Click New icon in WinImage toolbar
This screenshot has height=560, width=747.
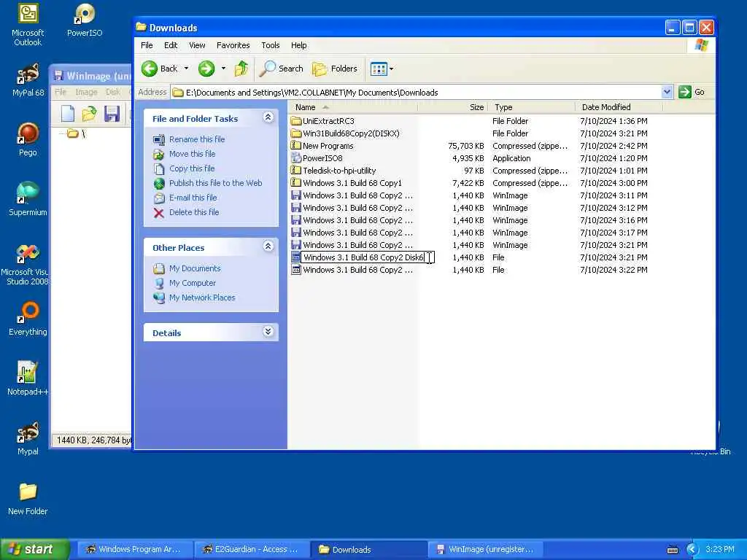68,114
